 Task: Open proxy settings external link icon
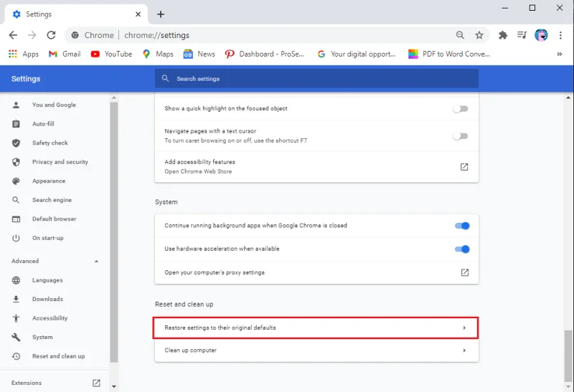coord(464,272)
